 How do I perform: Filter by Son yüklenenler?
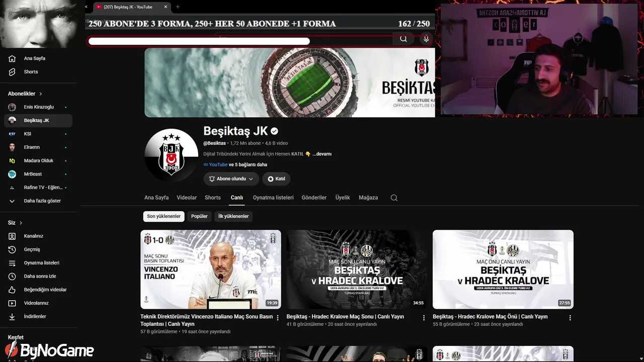164,216
